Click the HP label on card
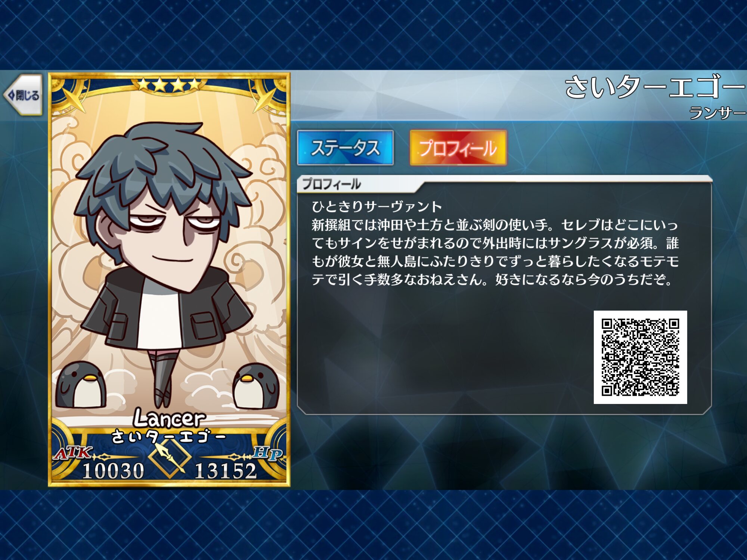Screen dimensions: 747x560 267,453
